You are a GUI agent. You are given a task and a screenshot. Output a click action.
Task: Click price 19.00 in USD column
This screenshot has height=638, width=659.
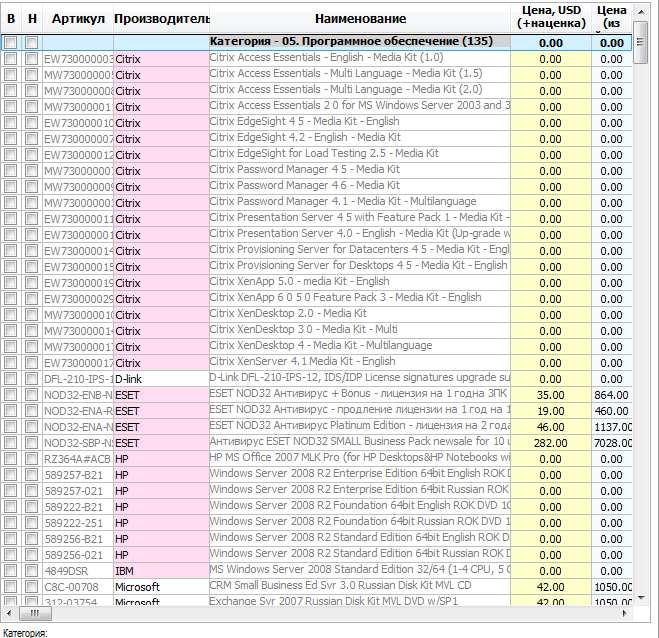pos(551,411)
